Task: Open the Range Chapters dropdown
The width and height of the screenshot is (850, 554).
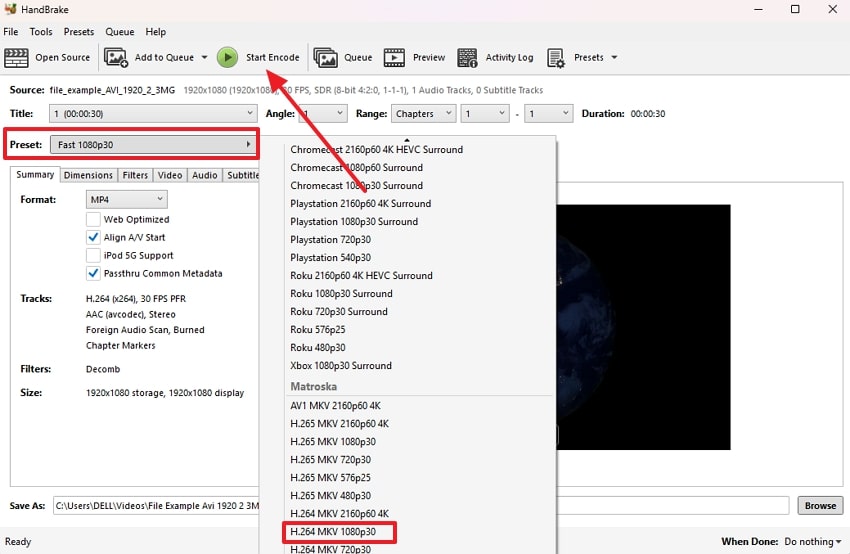Action: (423, 114)
